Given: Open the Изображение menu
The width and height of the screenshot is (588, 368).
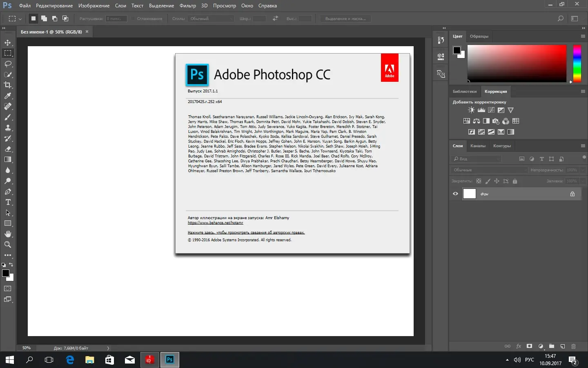Looking at the screenshot, I should (94, 6).
